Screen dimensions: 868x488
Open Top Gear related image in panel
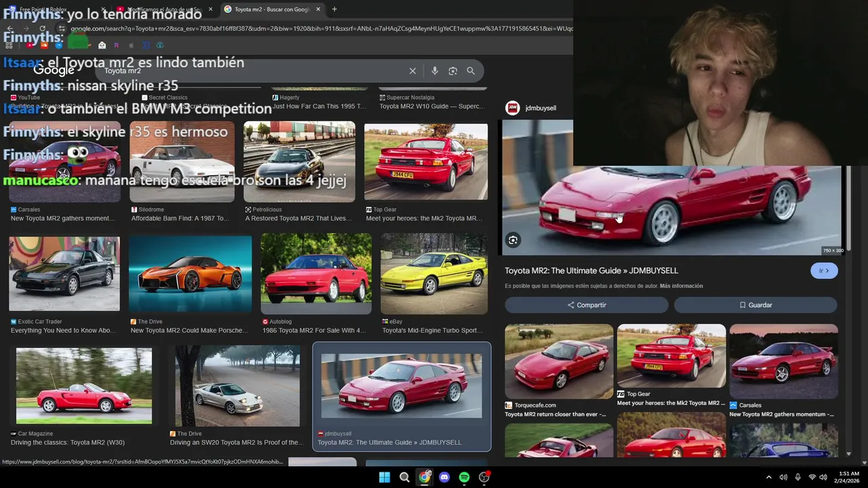[671, 356]
